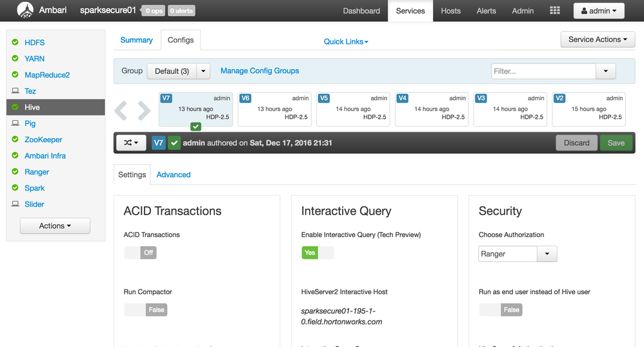Click the green check icon beside V7
The image size is (644, 347).
[x=174, y=143]
